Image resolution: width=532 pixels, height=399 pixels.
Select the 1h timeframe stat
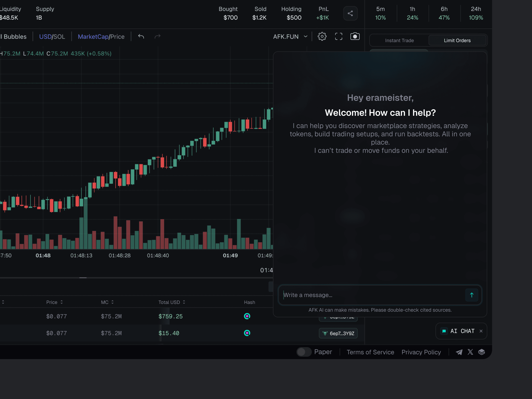click(x=412, y=13)
